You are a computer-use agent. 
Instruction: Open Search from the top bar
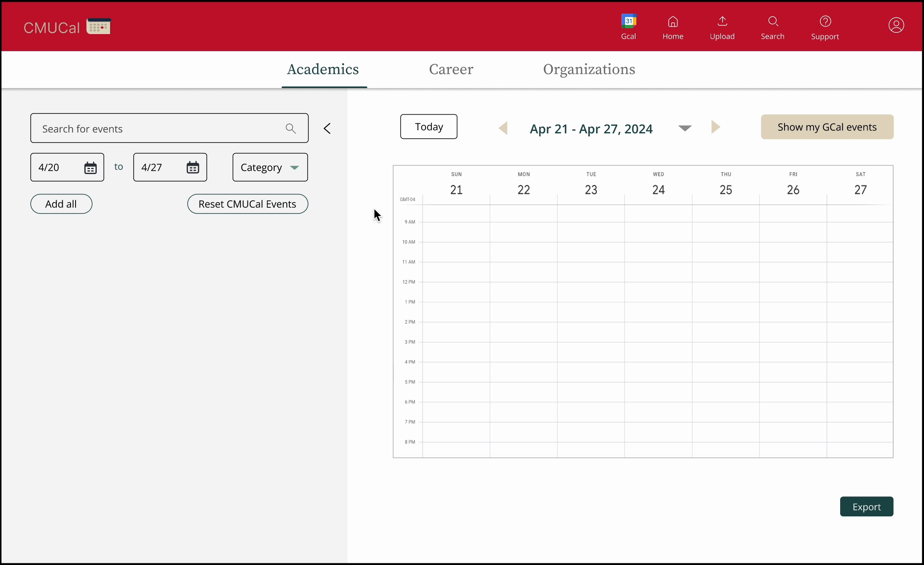pyautogui.click(x=772, y=28)
